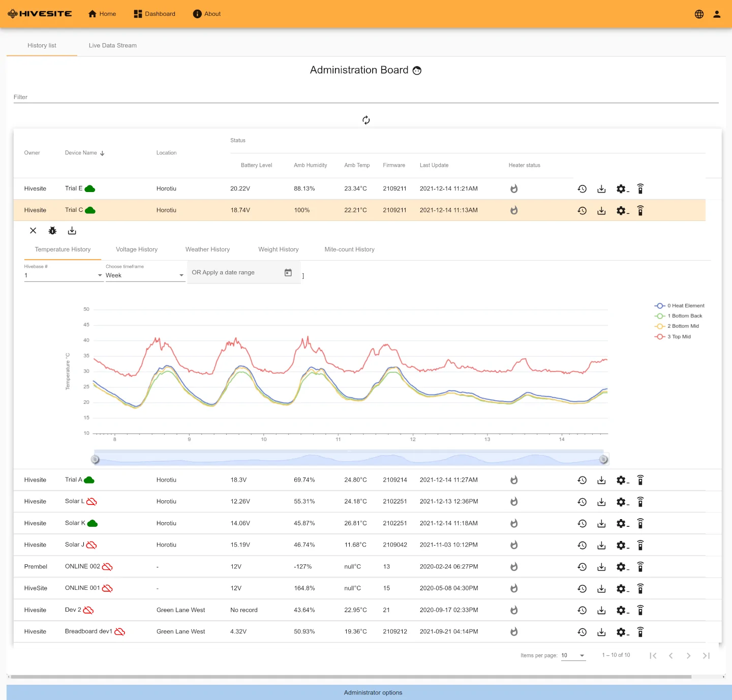Click remote icon in ONLINE 002 row

(640, 567)
